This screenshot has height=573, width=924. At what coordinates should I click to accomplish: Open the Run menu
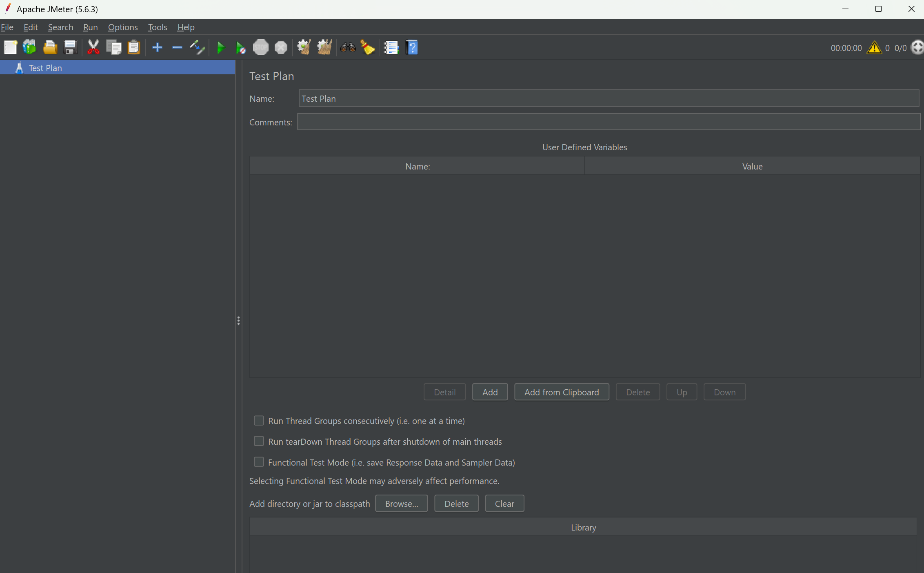tap(90, 27)
